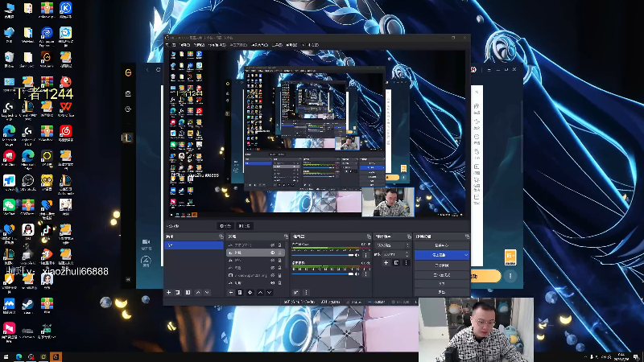Toggle visibility eye of the wallpaper image source

click(272, 275)
